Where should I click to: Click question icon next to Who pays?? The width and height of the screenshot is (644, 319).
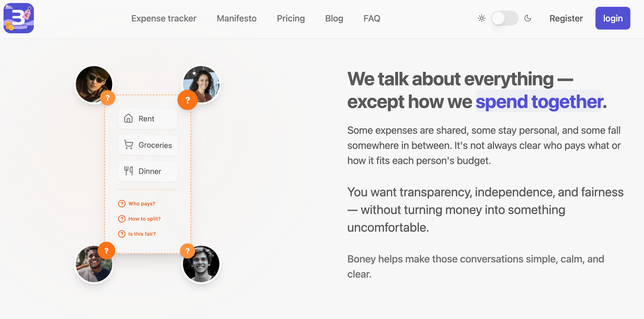pos(122,203)
